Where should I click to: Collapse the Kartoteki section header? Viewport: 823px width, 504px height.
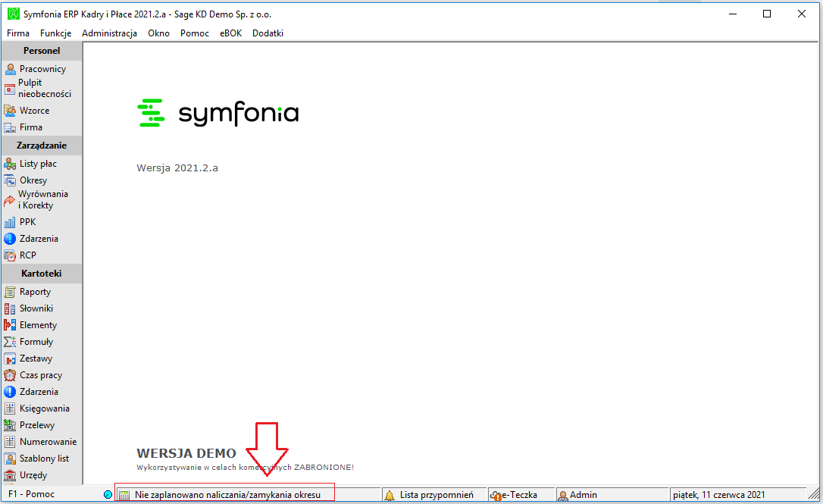pyautogui.click(x=42, y=274)
